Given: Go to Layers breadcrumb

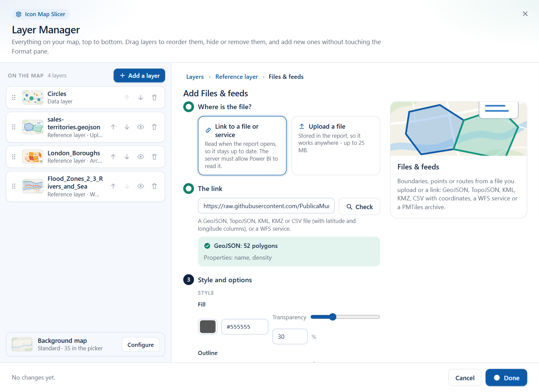Looking at the screenshot, I should (195, 77).
